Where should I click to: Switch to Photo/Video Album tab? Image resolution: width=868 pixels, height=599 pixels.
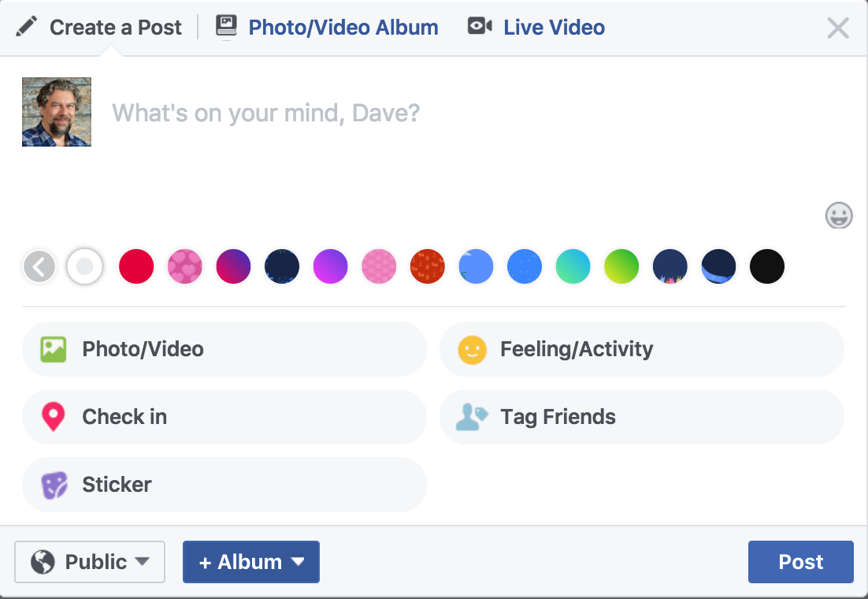click(343, 28)
